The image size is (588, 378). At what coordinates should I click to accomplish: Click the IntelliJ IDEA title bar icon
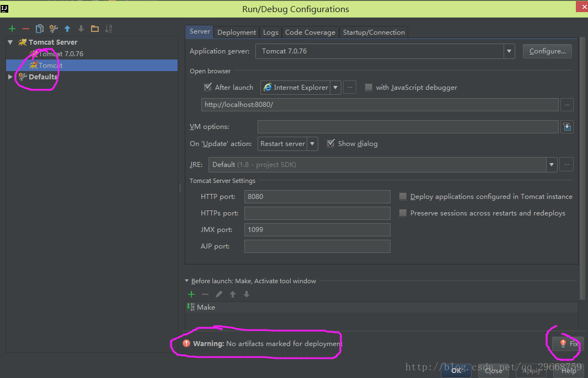(x=4, y=8)
